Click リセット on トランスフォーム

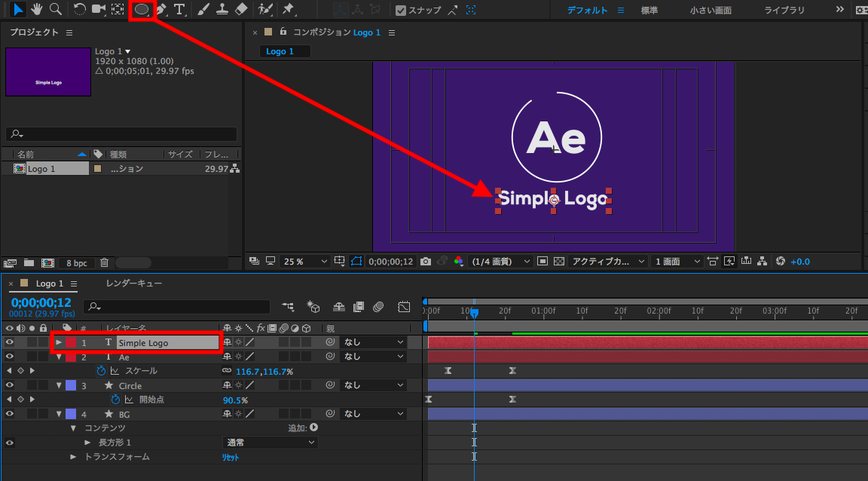(231, 457)
